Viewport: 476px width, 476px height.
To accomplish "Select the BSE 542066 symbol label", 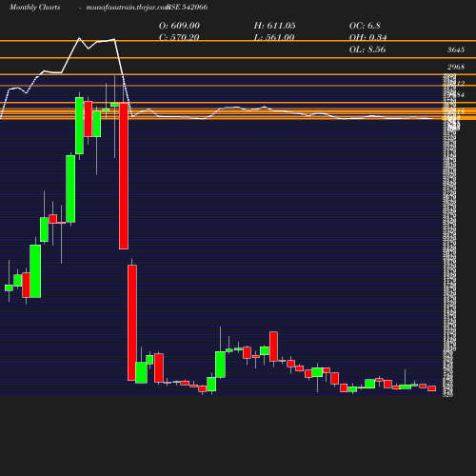I will pyautogui.click(x=188, y=7).
